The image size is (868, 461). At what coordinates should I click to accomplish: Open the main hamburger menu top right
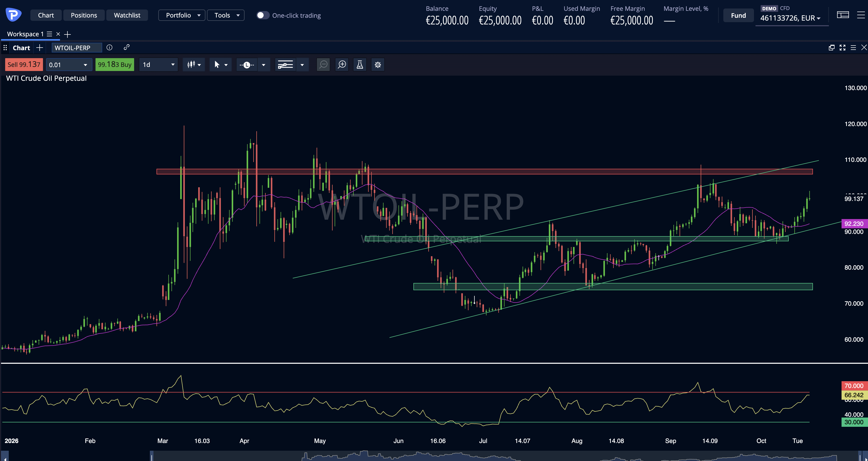click(861, 15)
